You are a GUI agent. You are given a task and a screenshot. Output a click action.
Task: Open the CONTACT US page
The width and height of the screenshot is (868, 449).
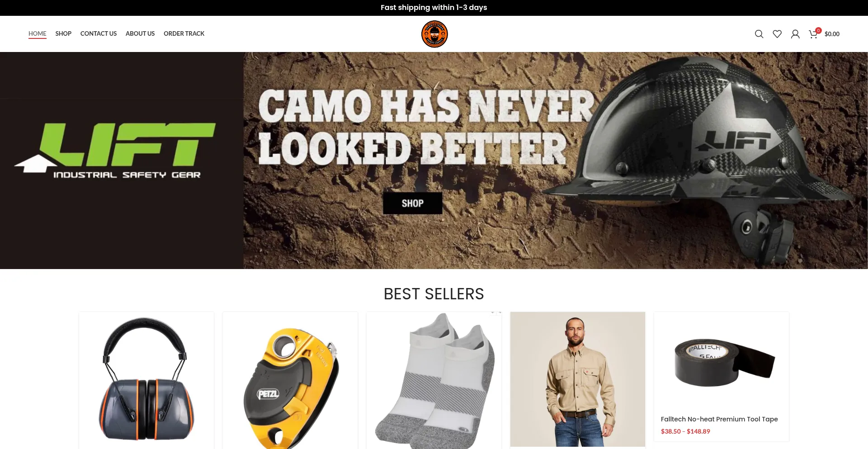tap(99, 33)
